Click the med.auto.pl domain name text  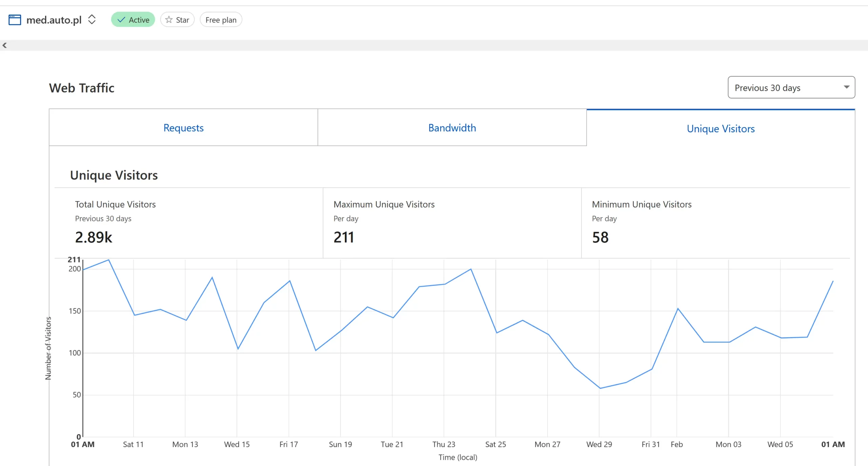click(x=54, y=20)
